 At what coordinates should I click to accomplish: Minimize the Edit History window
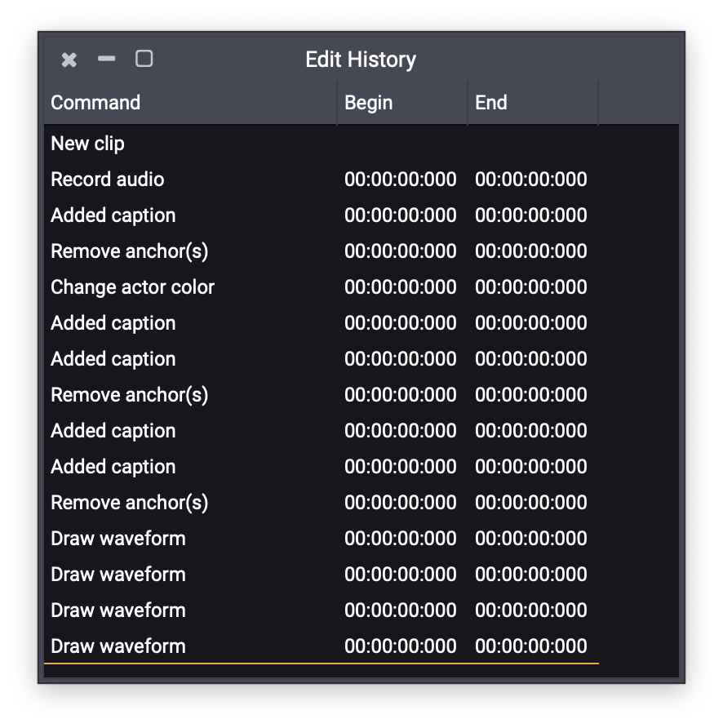(x=107, y=59)
